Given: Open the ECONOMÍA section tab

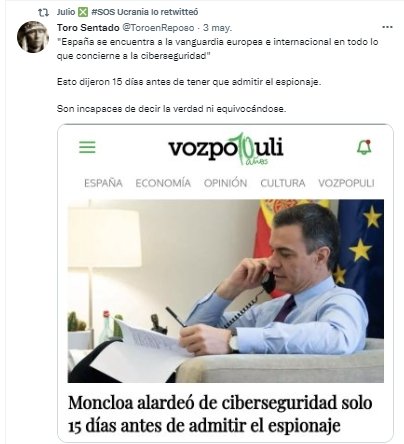Looking at the screenshot, I should (163, 183).
